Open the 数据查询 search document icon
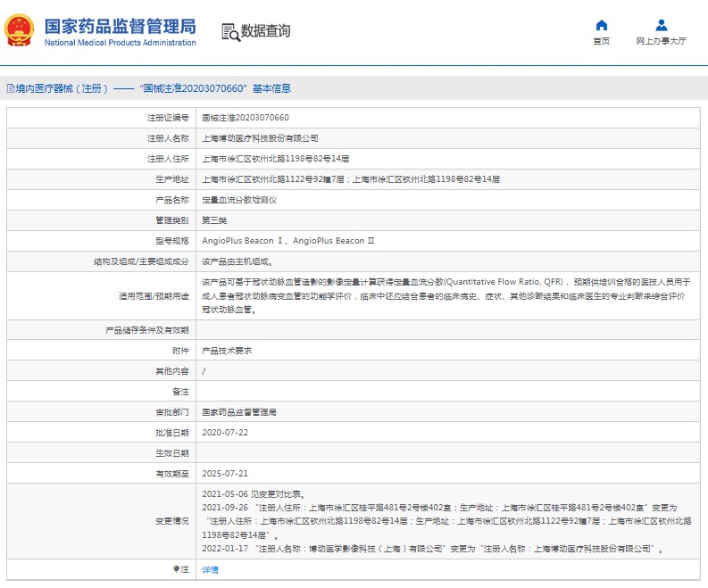The image size is (708, 588). coord(230,32)
